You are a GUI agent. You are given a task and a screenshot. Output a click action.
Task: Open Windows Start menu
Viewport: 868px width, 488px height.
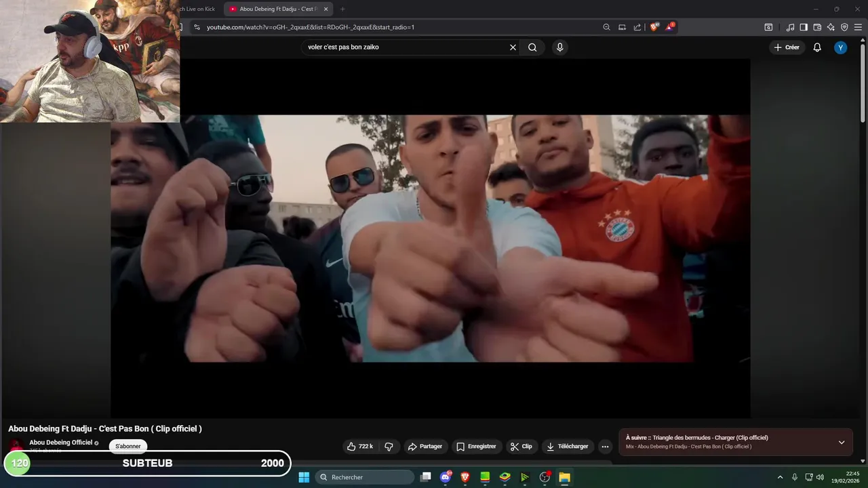[304, 477]
